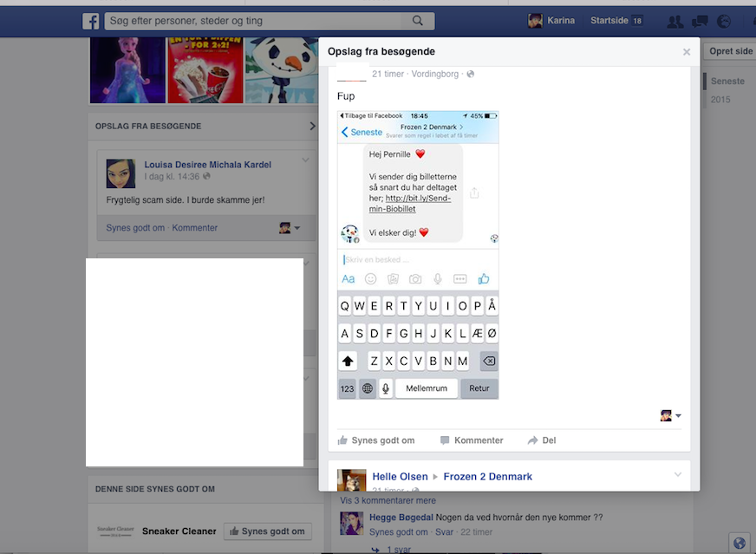Viewport: 756px width, 554px height.
Task: Click the globe icon at bottom right corner
Action: 740,544
